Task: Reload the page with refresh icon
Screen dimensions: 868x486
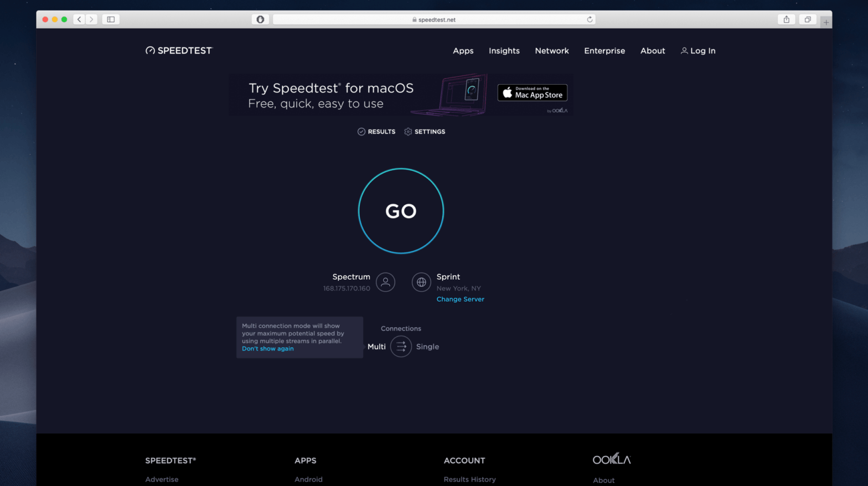Action: tap(590, 19)
